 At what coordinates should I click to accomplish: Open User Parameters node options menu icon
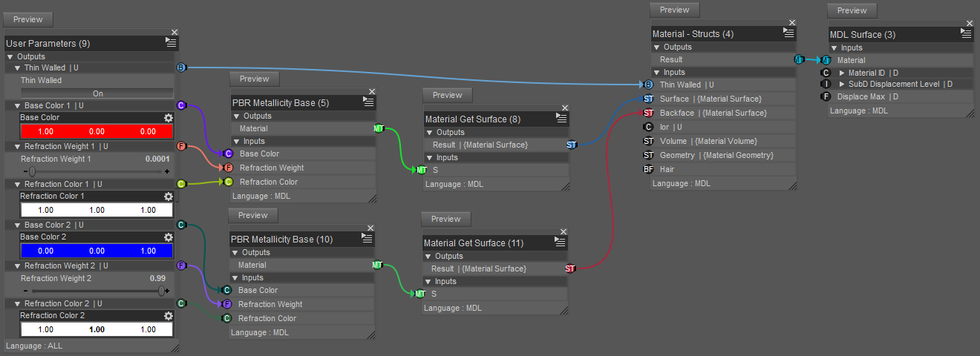click(x=171, y=44)
